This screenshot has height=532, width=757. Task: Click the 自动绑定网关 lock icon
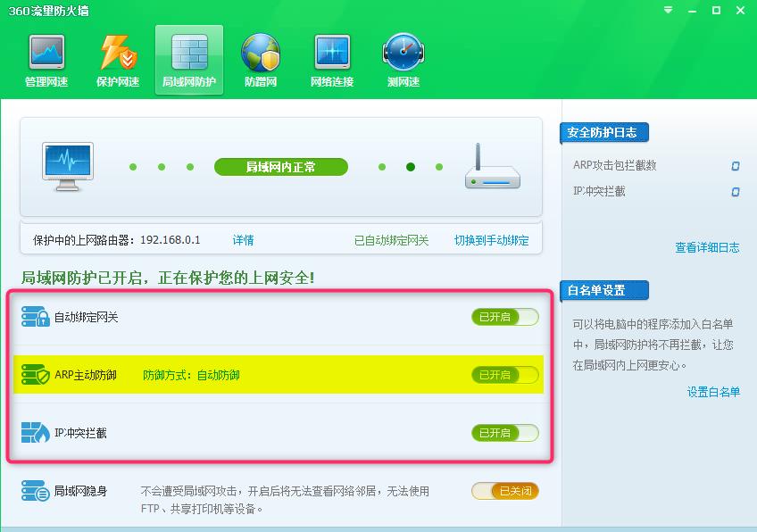pos(35,317)
